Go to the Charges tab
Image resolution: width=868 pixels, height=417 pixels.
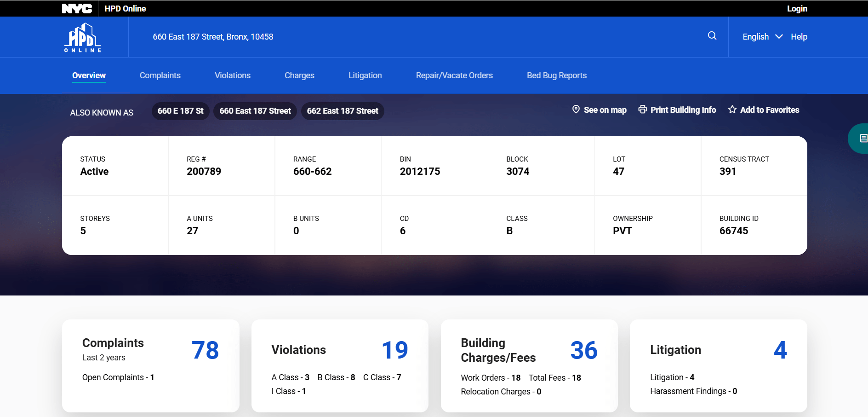[299, 75]
